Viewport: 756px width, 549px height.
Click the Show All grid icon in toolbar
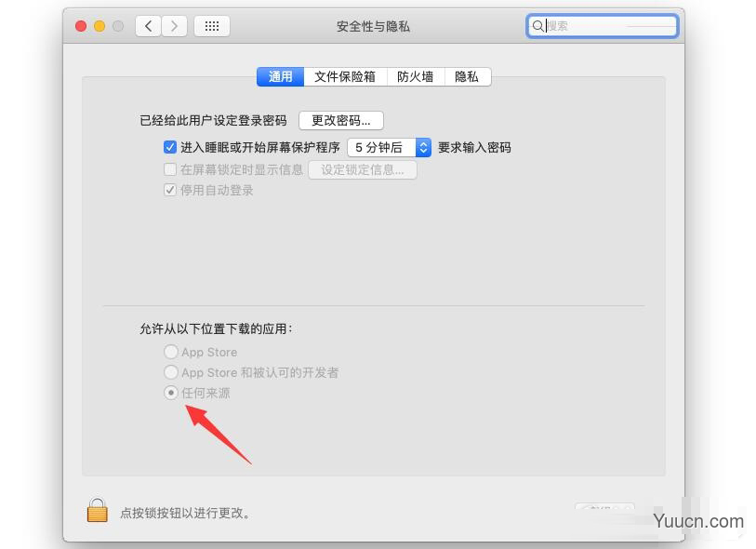211,25
